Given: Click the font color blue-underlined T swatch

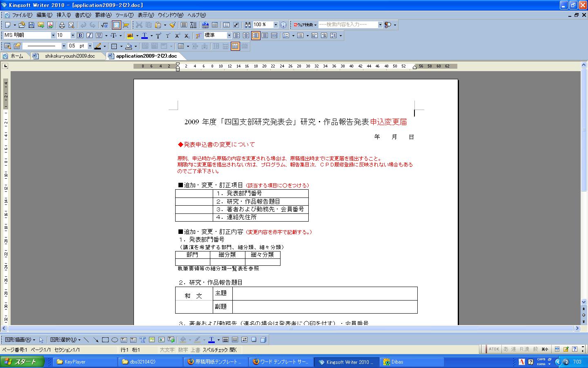Looking at the screenshot, I should [x=145, y=36].
